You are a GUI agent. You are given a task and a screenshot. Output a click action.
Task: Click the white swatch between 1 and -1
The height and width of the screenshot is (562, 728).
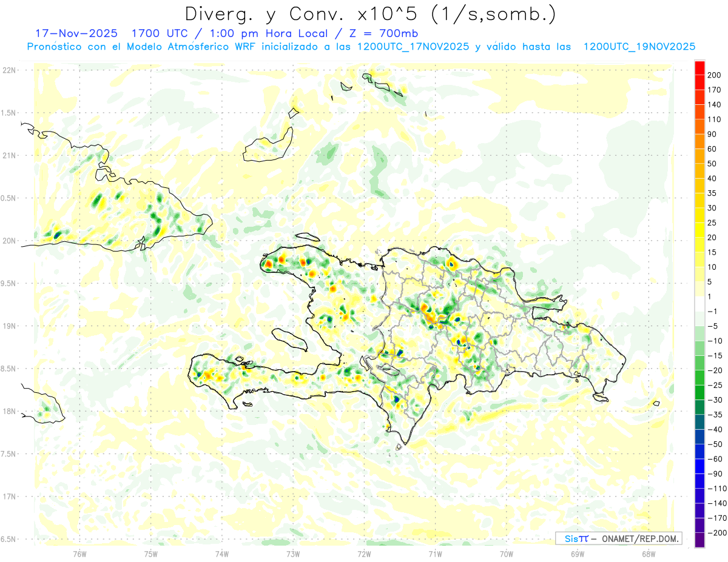(x=699, y=303)
